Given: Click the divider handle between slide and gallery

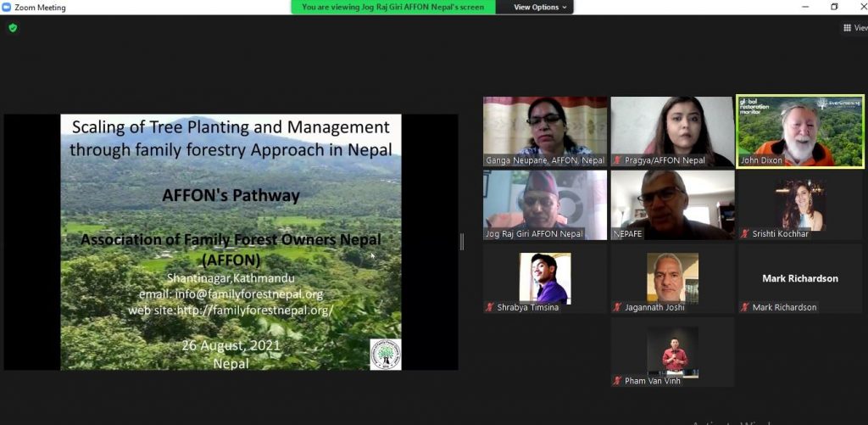Looking at the screenshot, I should 462,242.
